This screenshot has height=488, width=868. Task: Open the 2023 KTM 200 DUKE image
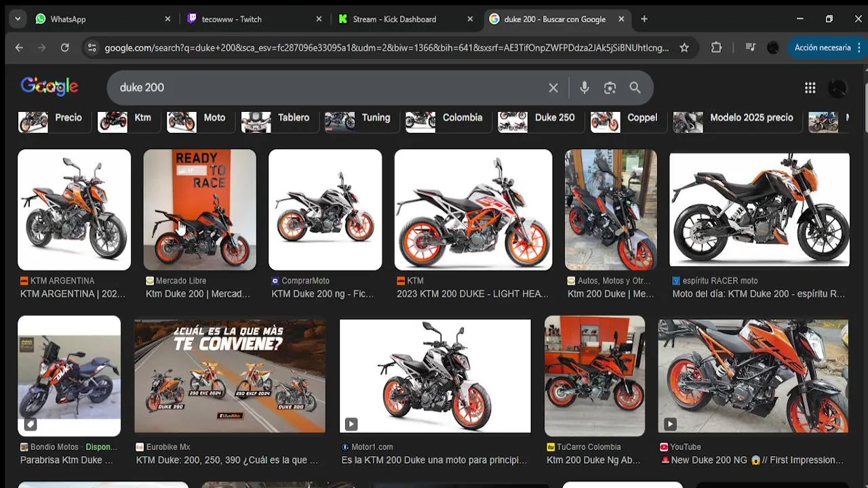click(x=473, y=210)
